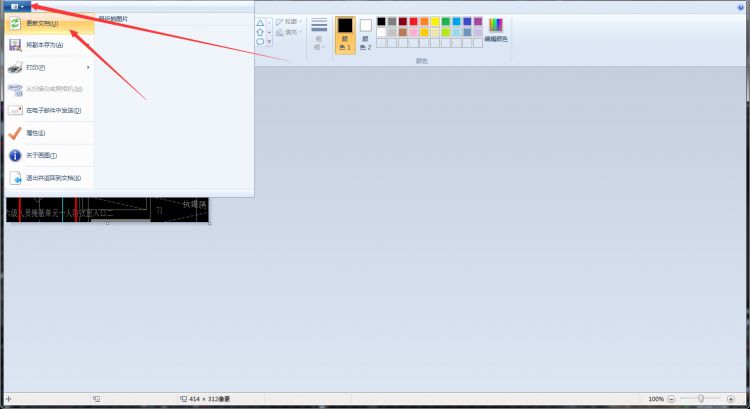
Task: Activate the 颜色 1 foreground color button
Action: (x=345, y=34)
